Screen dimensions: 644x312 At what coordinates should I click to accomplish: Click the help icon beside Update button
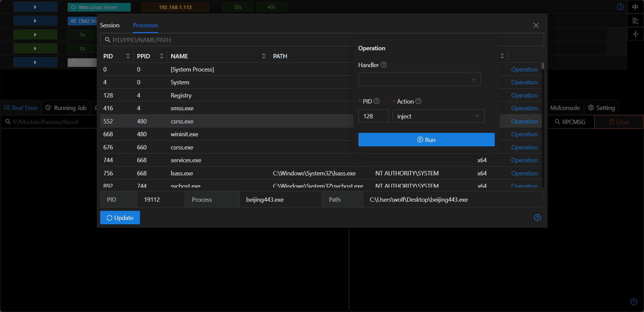(537, 218)
